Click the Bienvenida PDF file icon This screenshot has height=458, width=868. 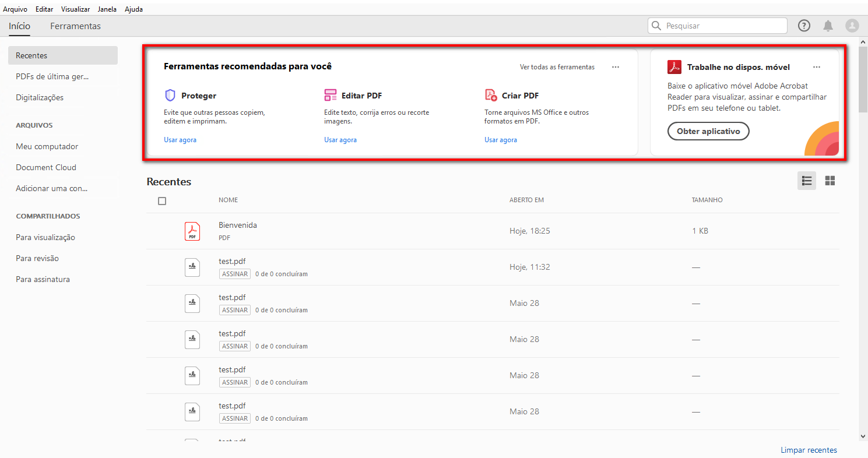(x=192, y=231)
